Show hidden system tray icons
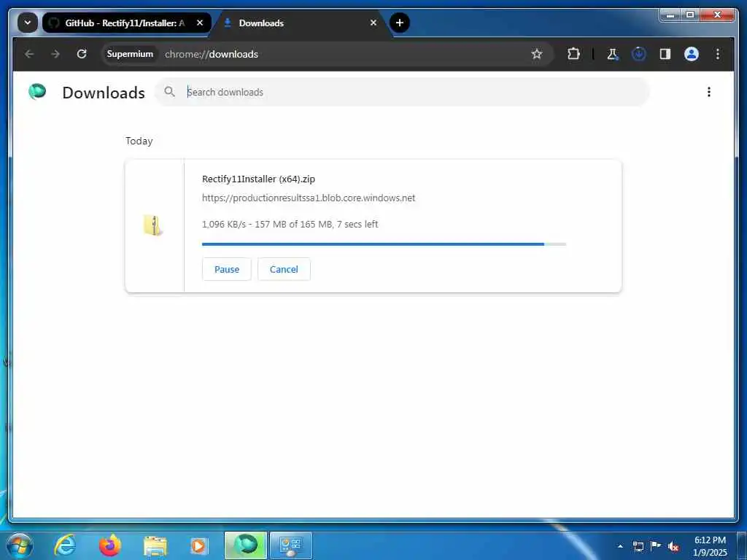The height and width of the screenshot is (560, 747). point(620,546)
